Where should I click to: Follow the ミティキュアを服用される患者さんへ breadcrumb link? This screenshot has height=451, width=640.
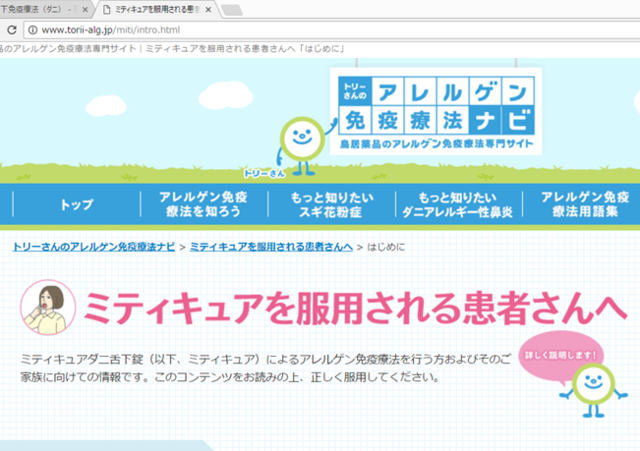(271, 247)
